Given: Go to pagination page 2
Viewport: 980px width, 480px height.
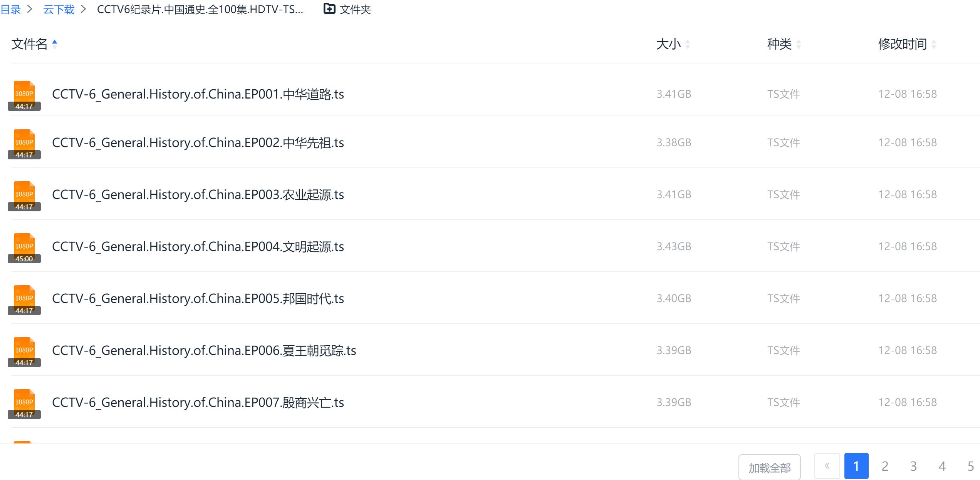Looking at the screenshot, I should coord(885,466).
